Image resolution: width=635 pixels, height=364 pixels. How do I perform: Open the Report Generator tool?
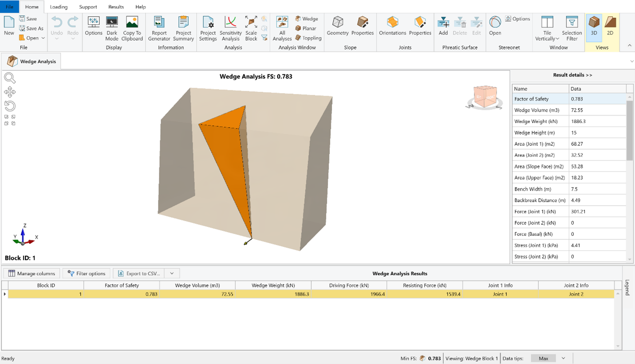(159, 28)
